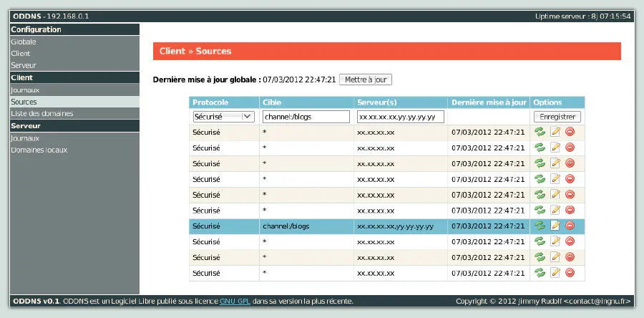Open the Sécurisé protocol dropdown
Image resolution: width=644 pixels, height=318 pixels.
[x=223, y=116]
